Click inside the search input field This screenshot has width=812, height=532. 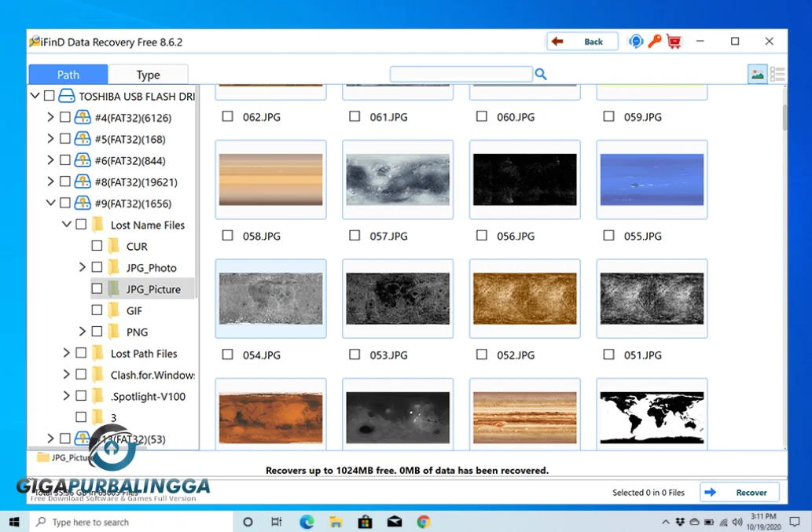461,73
